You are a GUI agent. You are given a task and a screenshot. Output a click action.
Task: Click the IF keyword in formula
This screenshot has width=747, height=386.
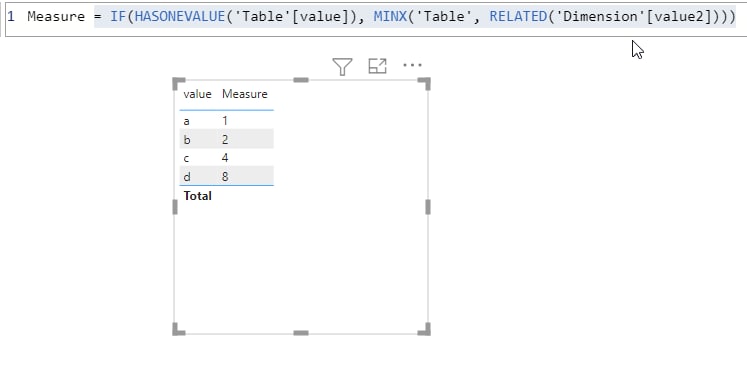pos(119,17)
